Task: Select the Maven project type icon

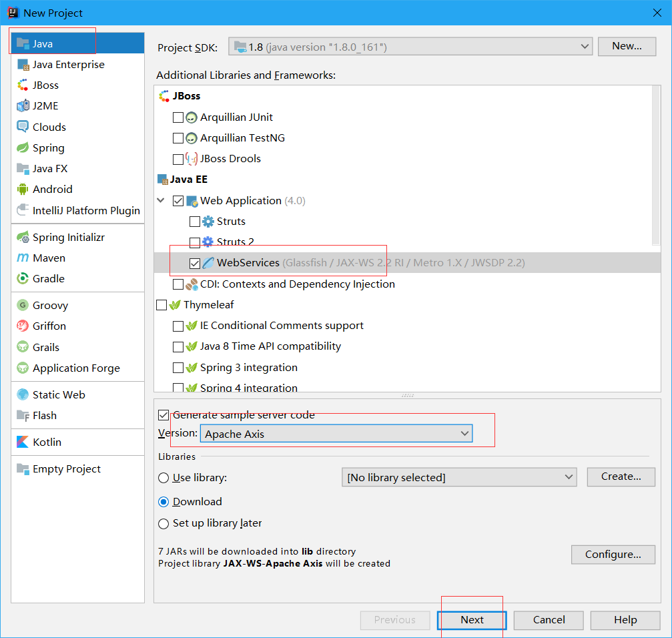Action: coord(23,258)
